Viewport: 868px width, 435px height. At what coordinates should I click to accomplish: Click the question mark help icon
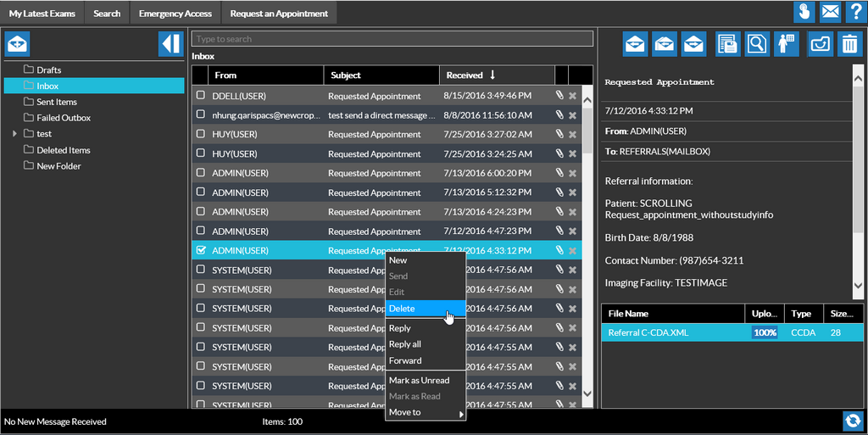click(x=855, y=12)
